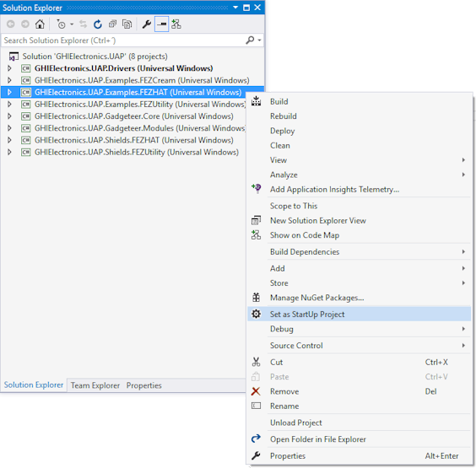Expand the Examples.FEZHAT project node
The image size is (476, 468).
(x=9, y=92)
